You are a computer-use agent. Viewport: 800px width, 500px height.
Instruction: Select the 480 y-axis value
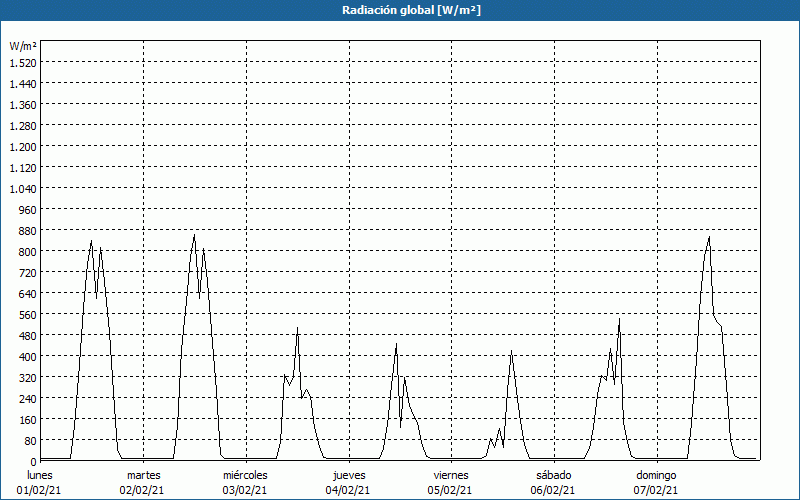pyautogui.click(x=28, y=336)
